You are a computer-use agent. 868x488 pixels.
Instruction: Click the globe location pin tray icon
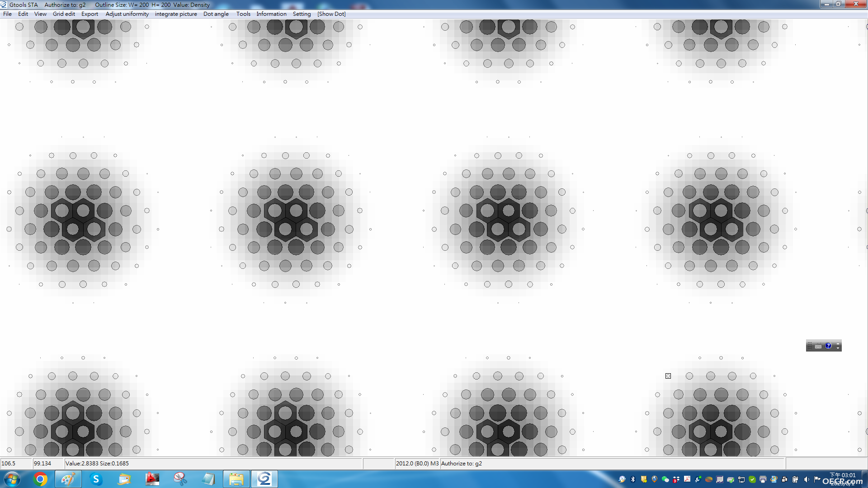pyautogui.click(x=654, y=479)
